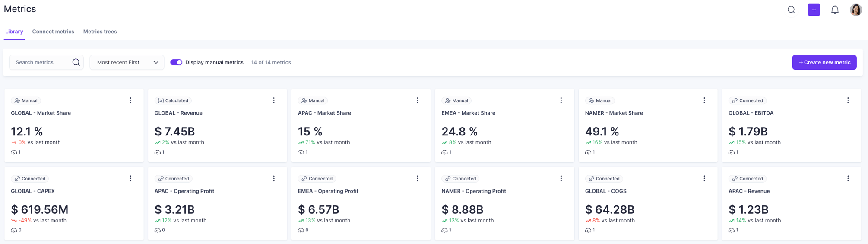Viewport: 868px width, 244px height.
Task: Click the $ 619.56M value
Action: coord(40,210)
